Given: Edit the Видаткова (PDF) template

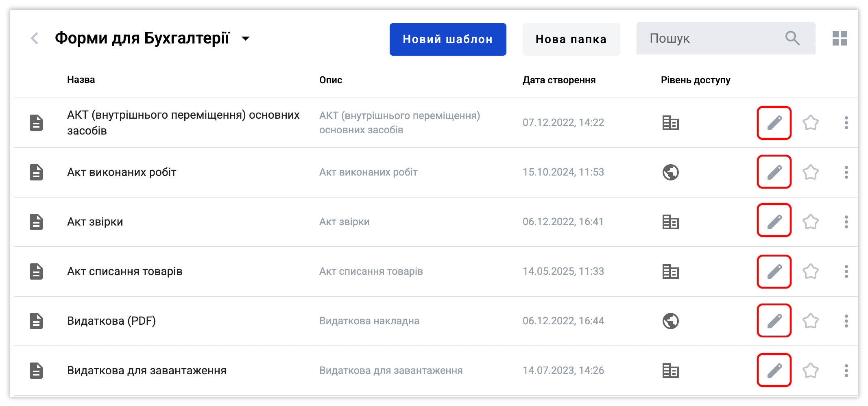Looking at the screenshot, I should [774, 321].
